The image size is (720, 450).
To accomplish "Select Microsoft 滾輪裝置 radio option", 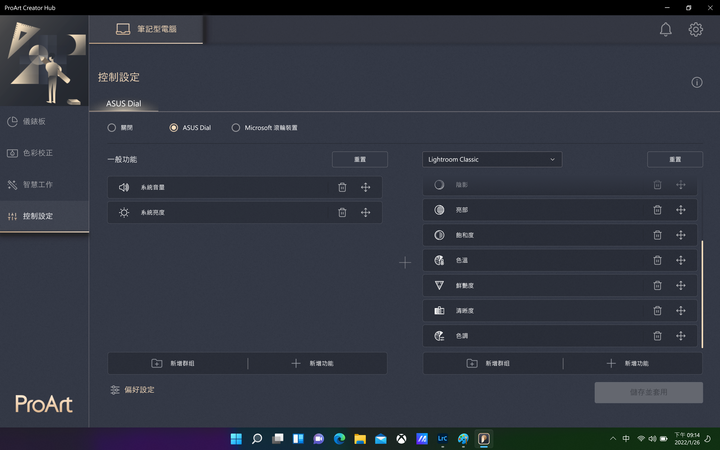I will coord(236,128).
